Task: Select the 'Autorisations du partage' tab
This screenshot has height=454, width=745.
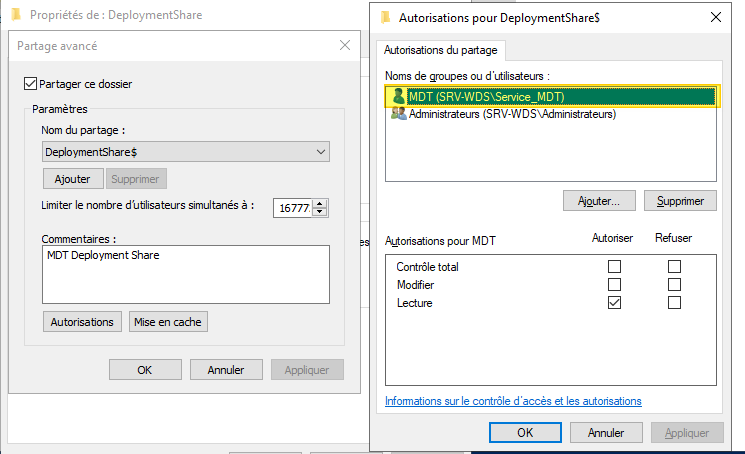Action: [x=440, y=50]
